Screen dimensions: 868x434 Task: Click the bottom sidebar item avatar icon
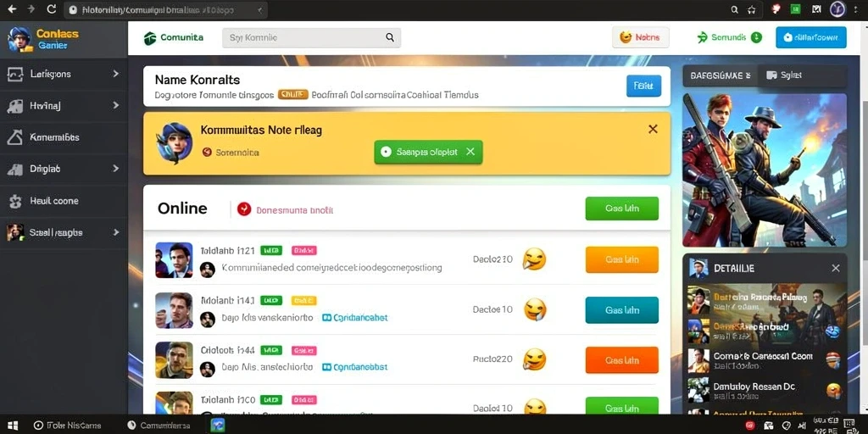[15, 232]
